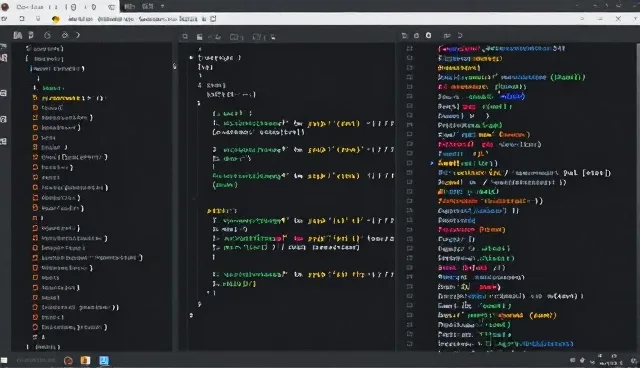This screenshot has height=368, width=640.
Task: Click the blue app icon in the taskbar
Action: (x=104, y=360)
